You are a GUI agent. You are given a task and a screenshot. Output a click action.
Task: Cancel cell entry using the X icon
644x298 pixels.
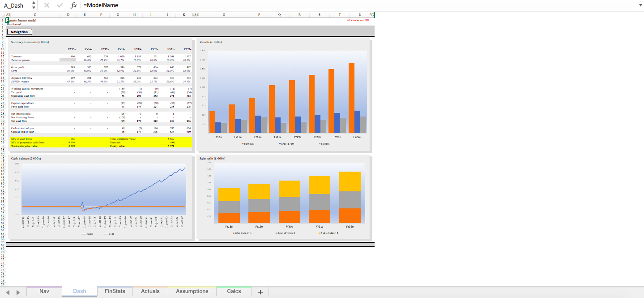(46, 5)
